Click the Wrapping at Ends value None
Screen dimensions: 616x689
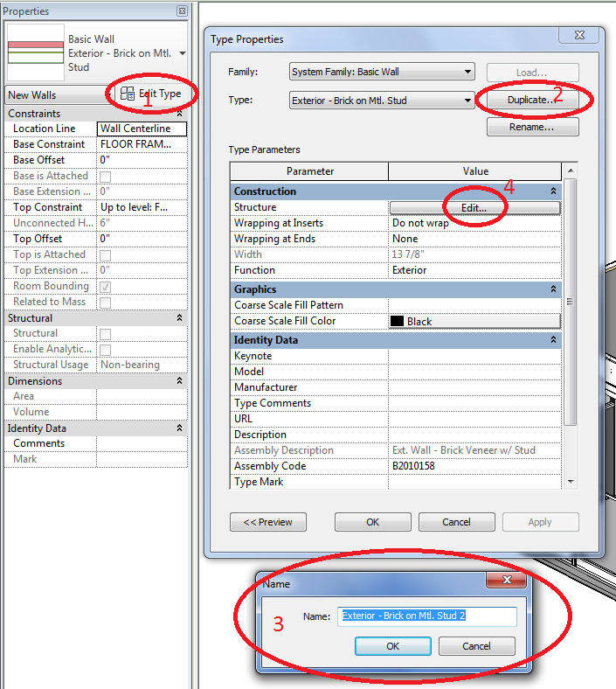tap(474, 239)
